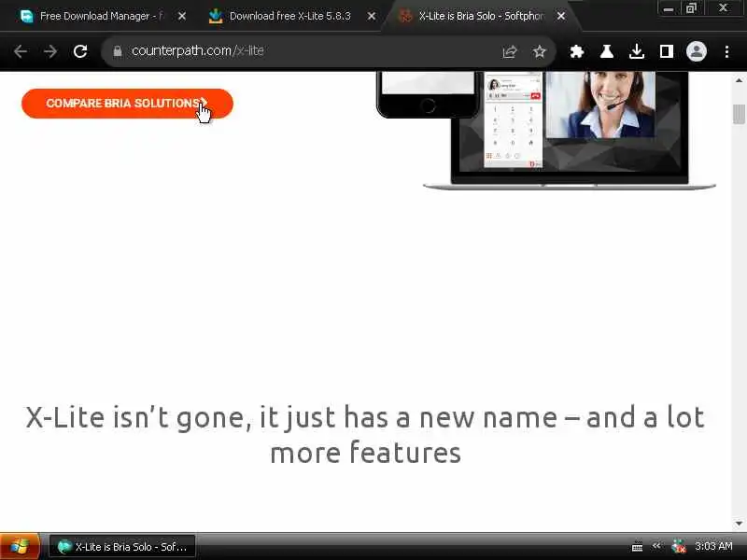Viewport: 747px width, 560px height.
Task: Open the Extensions puzzle icon
Action: 577,51
